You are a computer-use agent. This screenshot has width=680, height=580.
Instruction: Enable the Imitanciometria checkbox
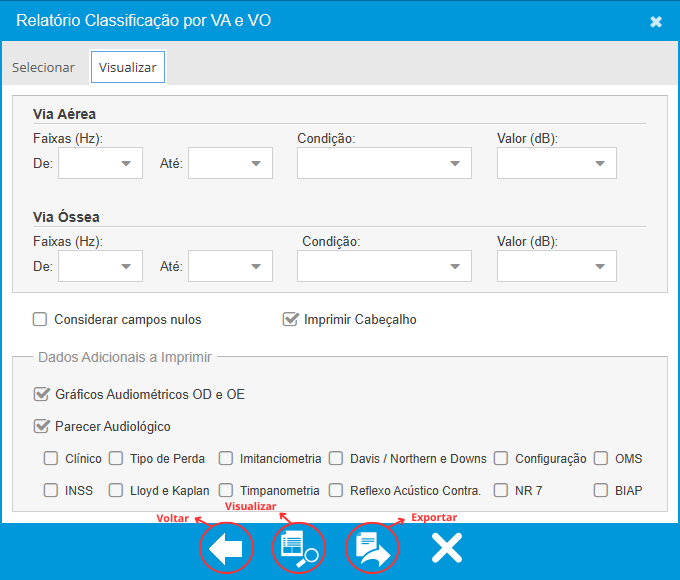(x=226, y=459)
